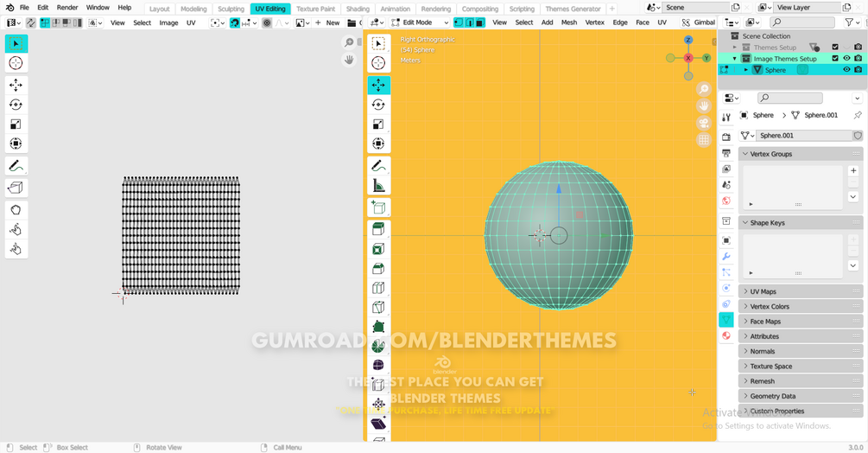Choose the UV editor Move tool
This screenshot has height=453, width=868.
16,85
